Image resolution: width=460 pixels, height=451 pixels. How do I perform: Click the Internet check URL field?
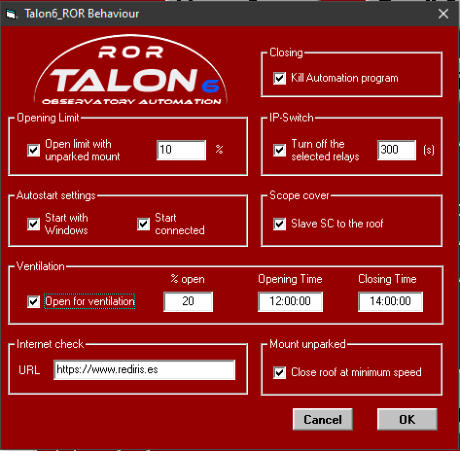pos(144,370)
